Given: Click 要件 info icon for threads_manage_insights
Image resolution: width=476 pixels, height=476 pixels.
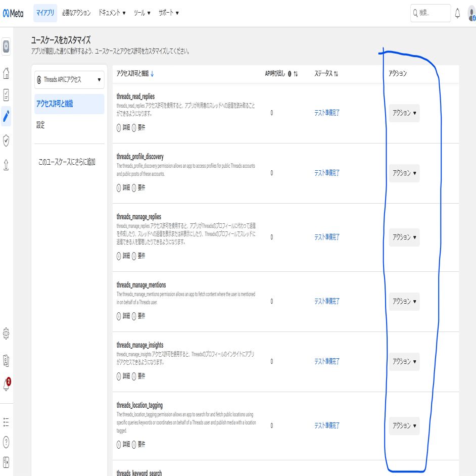Looking at the screenshot, I should [134, 376].
